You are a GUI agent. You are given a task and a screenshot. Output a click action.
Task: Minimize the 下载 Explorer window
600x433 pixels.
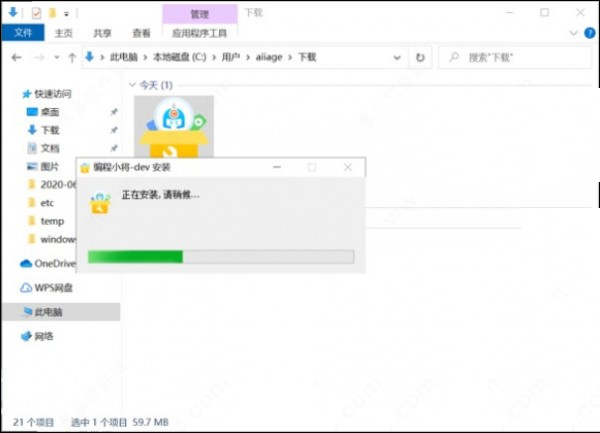510,13
